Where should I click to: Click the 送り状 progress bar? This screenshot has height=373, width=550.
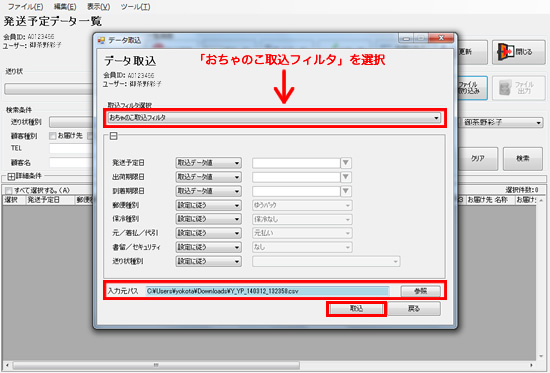pos(49,89)
